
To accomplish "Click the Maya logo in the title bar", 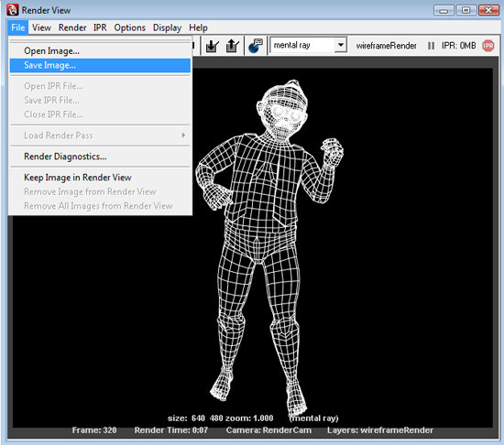I will [13, 10].
